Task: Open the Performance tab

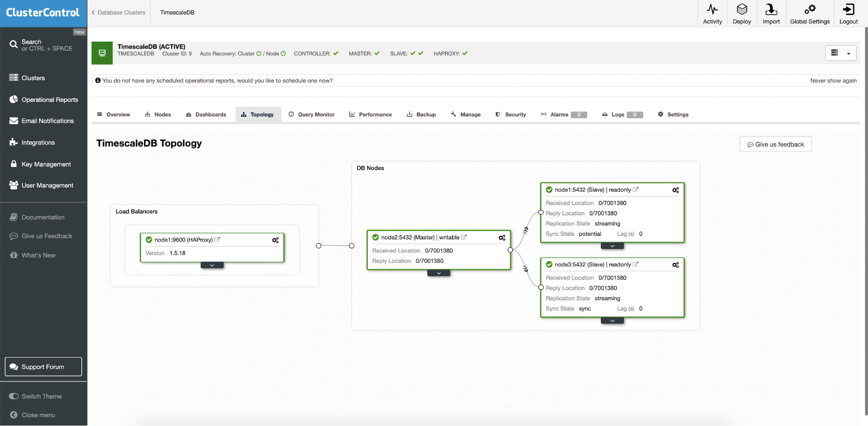Action: coord(371,115)
